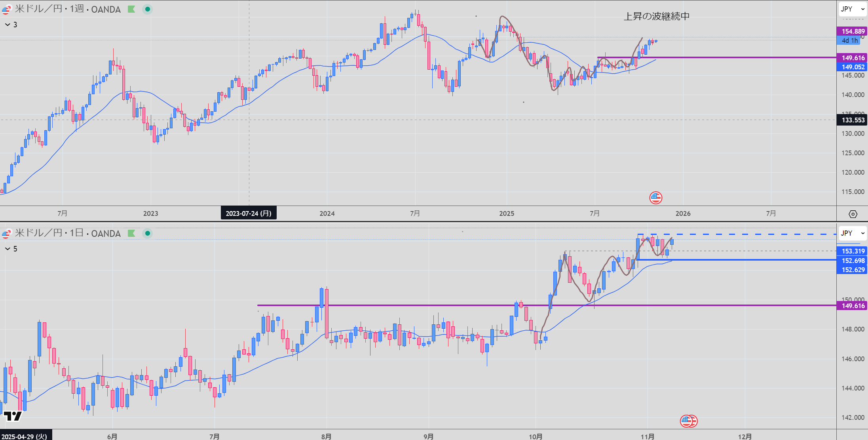Click the green flag icon on weekly chart
868x440 pixels.
click(131, 9)
